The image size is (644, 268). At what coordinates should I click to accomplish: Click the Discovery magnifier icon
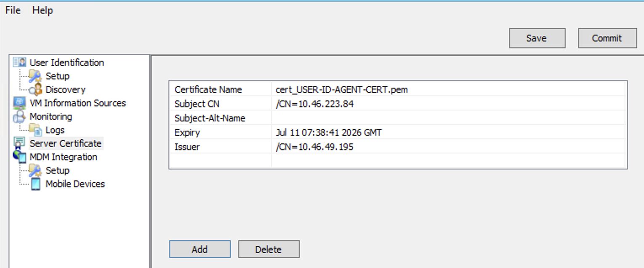[36, 89]
